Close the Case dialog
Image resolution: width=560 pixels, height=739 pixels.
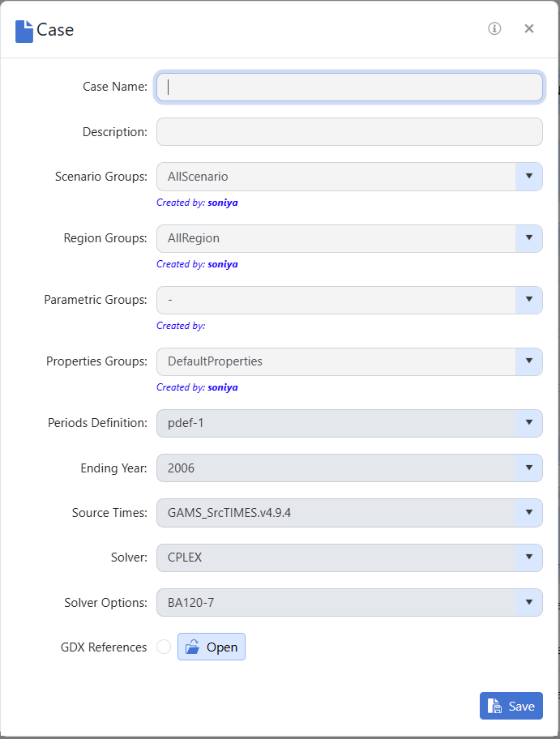click(x=529, y=28)
